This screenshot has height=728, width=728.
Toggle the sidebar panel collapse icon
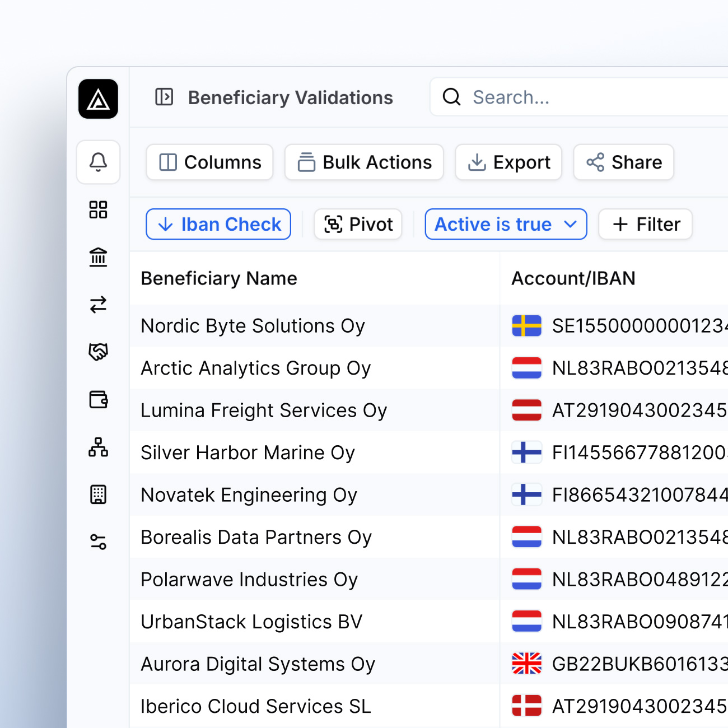[x=164, y=97]
